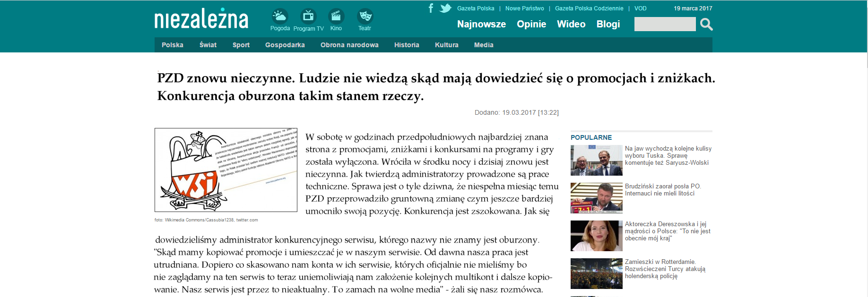
Task: Click the niezależna site logo
Action: (201, 19)
